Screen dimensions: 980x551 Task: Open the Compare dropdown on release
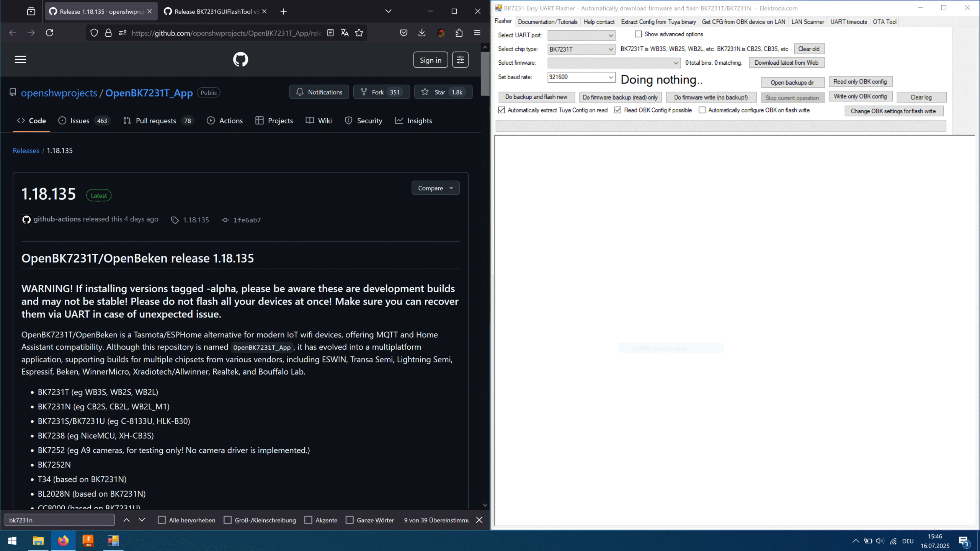click(436, 188)
